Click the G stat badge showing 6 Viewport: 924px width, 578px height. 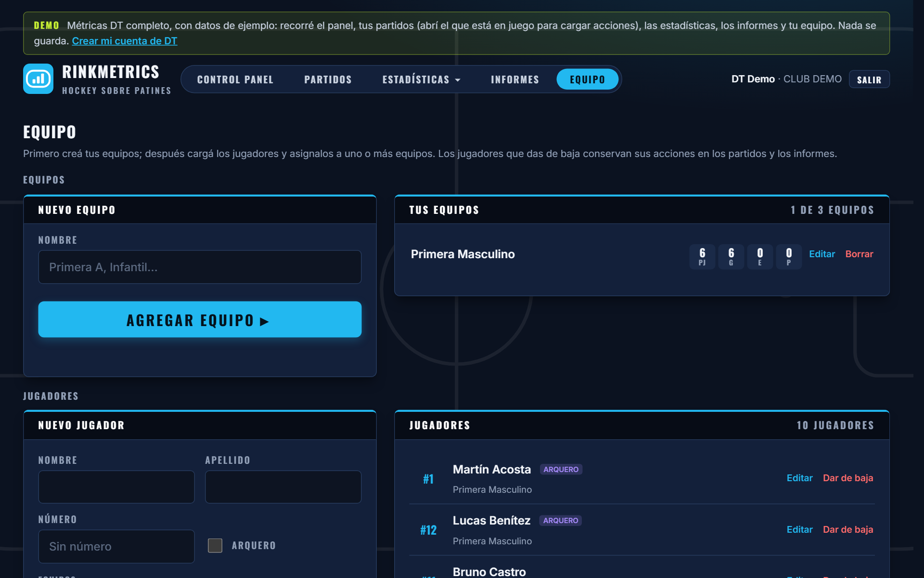click(x=731, y=257)
